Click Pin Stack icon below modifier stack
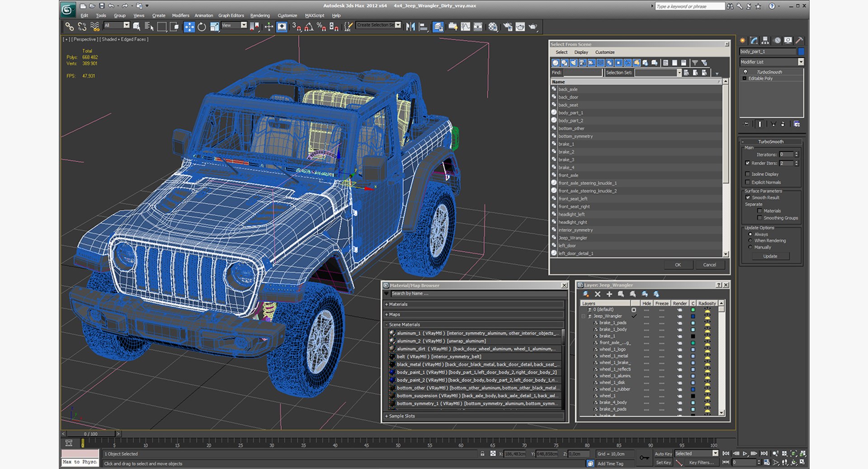The image size is (868, 469). (746, 124)
